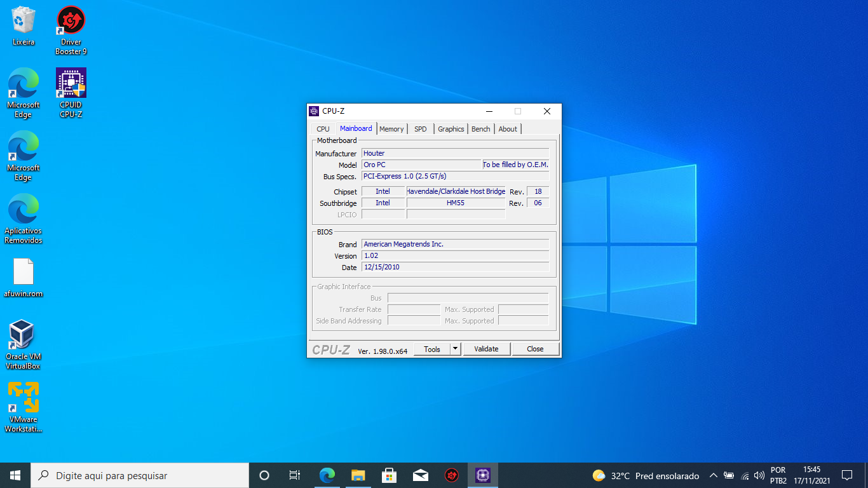Open Task View on taskbar

coord(295,475)
